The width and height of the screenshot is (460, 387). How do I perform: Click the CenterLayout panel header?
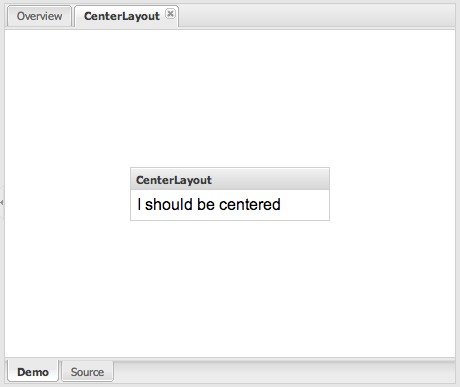click(x=230, y=179)
